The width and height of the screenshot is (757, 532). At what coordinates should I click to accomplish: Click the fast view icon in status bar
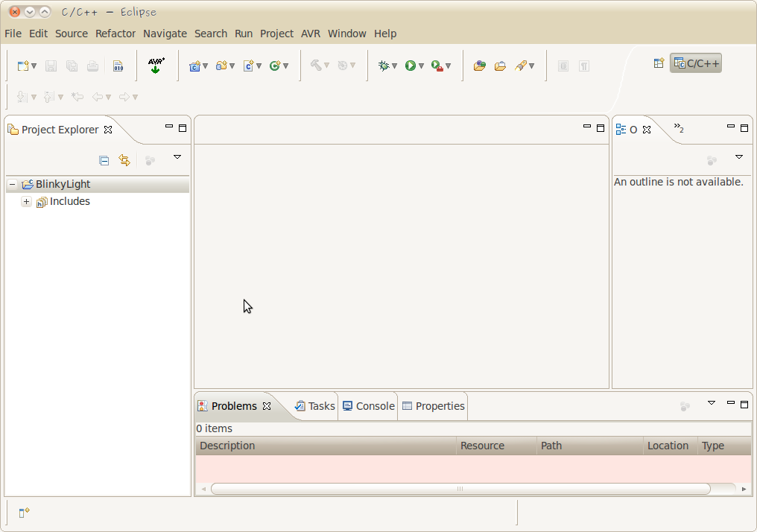pos(24,513)
